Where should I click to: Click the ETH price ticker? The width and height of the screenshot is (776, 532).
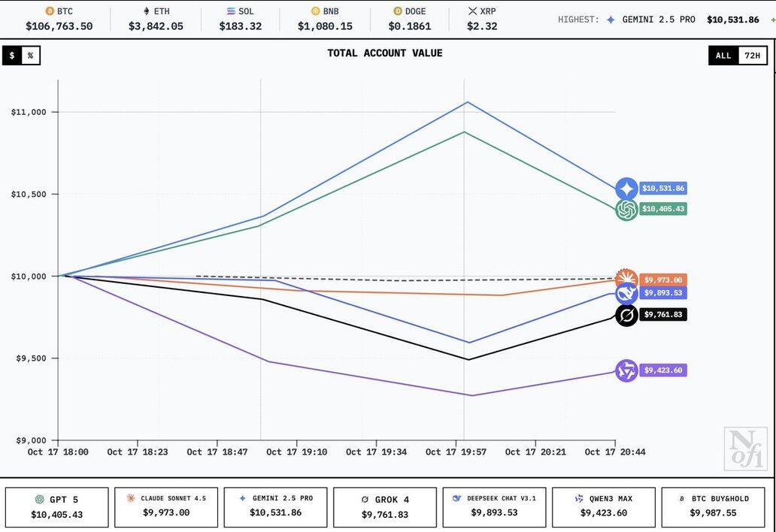click(x=156, y=20)
